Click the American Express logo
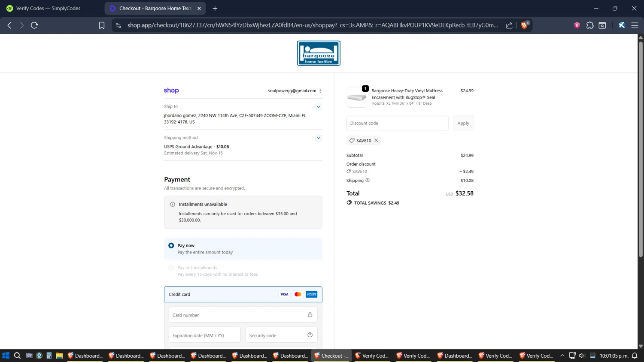This screenshot has width=644, height=362. pos(312,294)
